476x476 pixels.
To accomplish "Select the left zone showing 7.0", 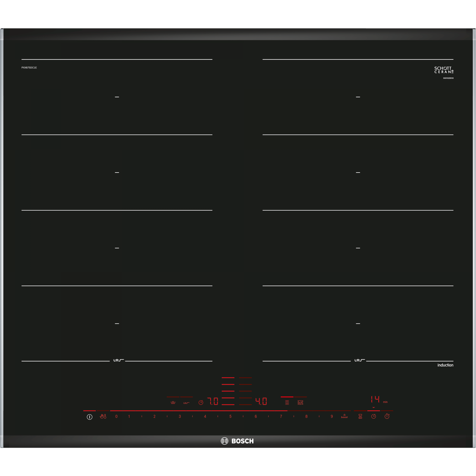I will pos(213,401).
